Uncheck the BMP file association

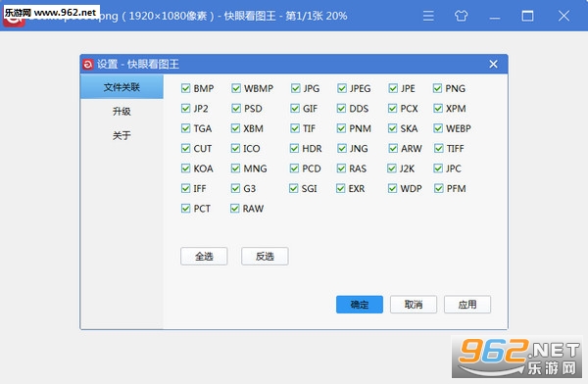(x=185, y=88)
